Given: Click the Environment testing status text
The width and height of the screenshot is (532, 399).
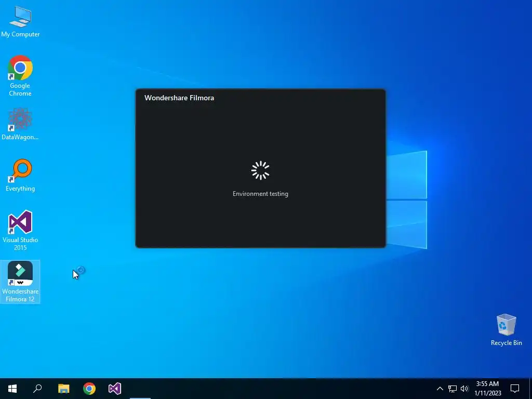Looking at the screenshot, I should tap(260, 194).
